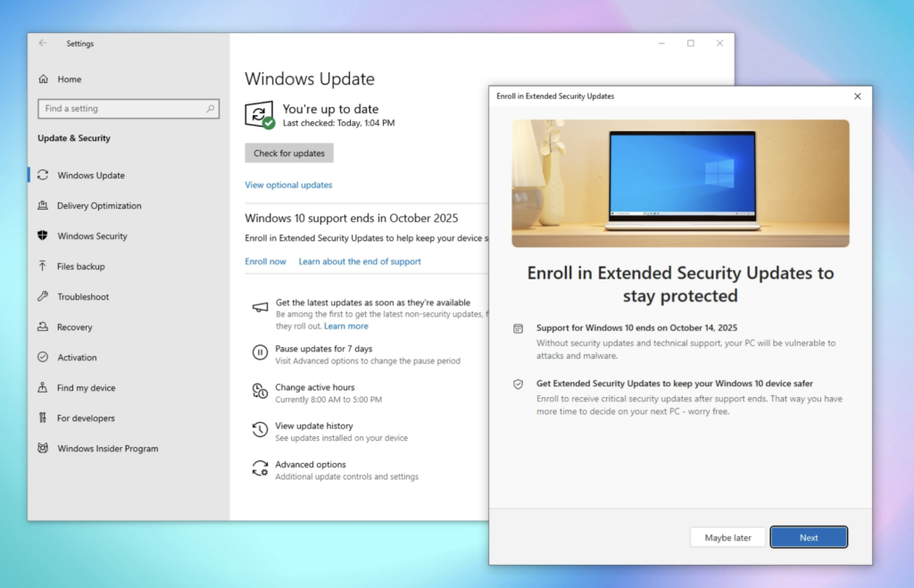The image size is (914, 588).
Task: Select the Find my device entry
Action: point(87,387)
